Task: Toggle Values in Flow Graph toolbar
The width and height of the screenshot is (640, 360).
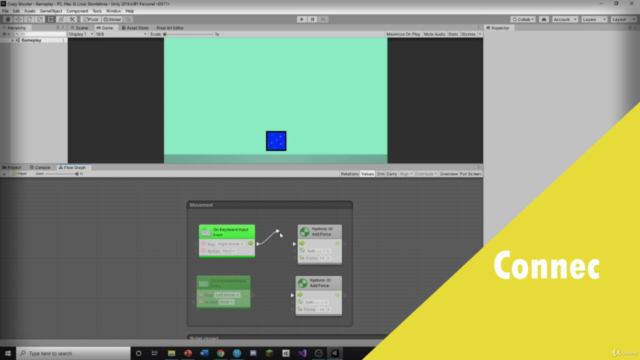Action: pyautogui.click(x=367, y=174)
